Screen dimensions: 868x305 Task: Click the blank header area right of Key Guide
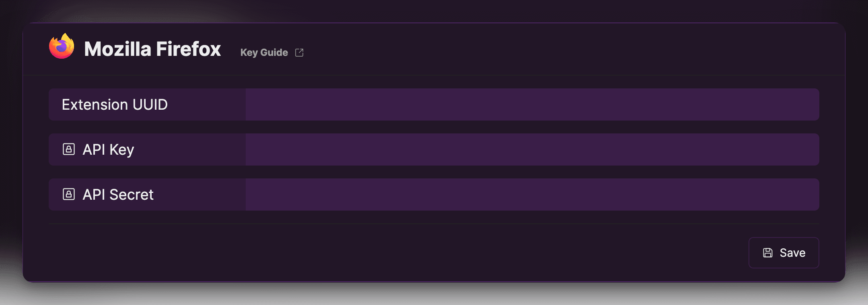[563, 49]
